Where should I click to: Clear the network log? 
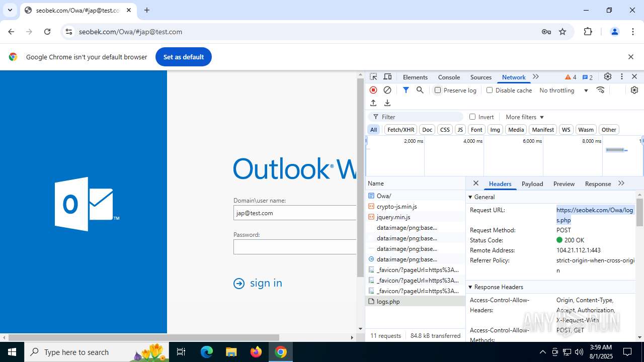pyautogui.click(x=387, y=90)
